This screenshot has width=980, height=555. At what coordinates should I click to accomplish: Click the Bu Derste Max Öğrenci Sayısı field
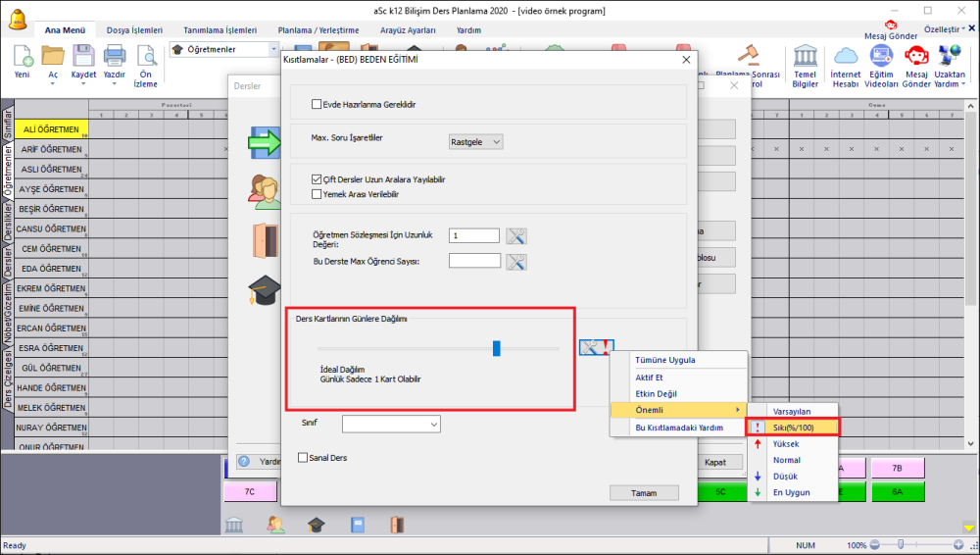[474, 261]
